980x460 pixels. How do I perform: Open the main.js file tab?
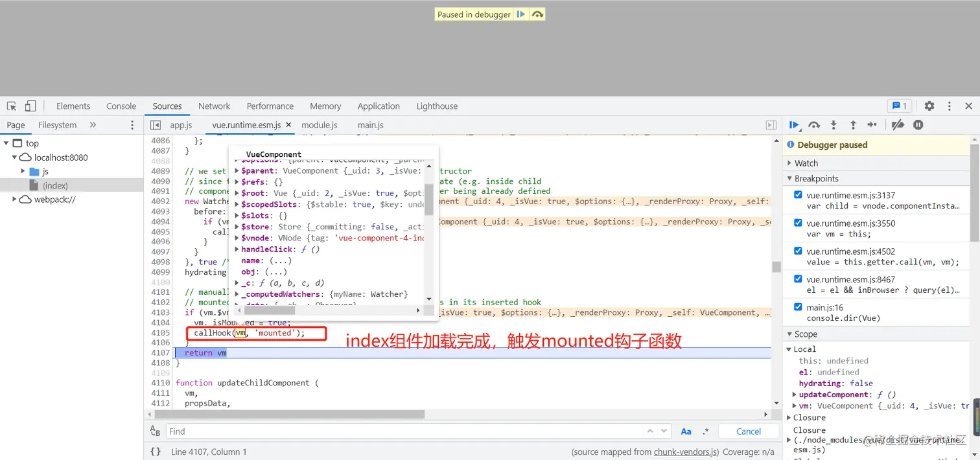pos(371,125)
